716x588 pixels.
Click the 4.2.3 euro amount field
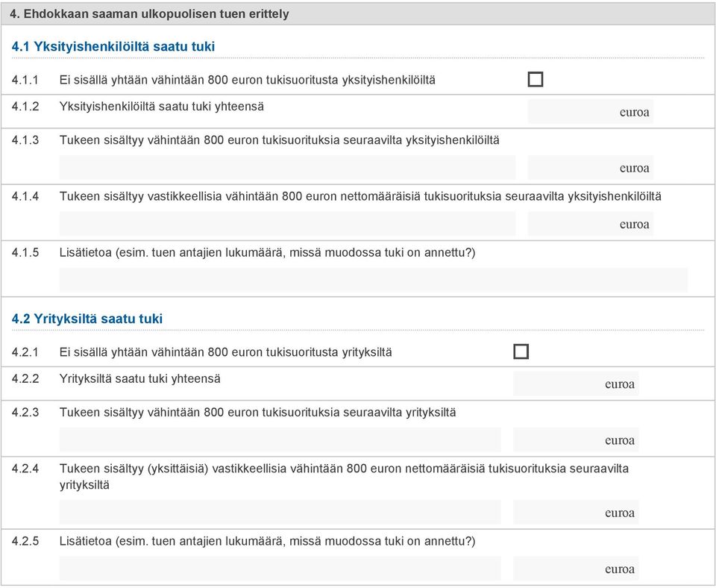tap(576, 440)
